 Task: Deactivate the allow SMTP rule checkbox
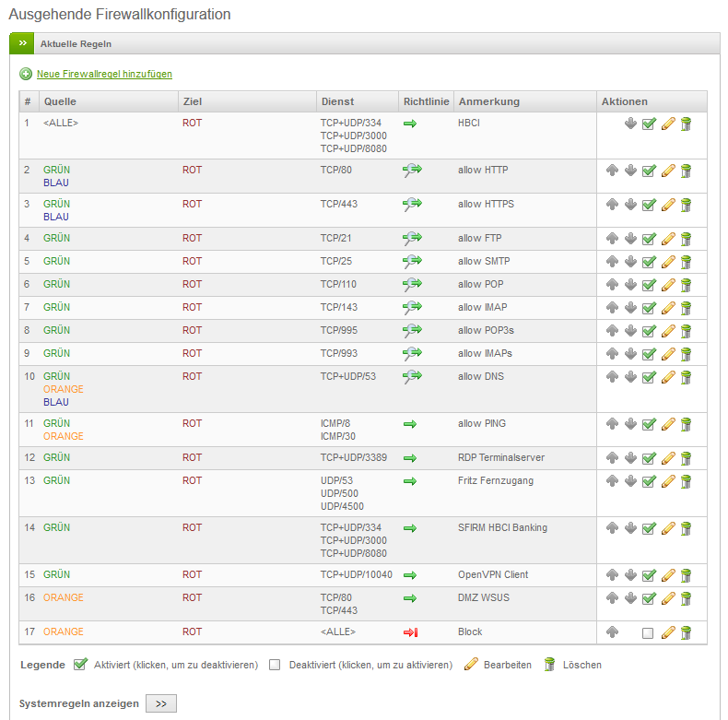coord(649,262)
